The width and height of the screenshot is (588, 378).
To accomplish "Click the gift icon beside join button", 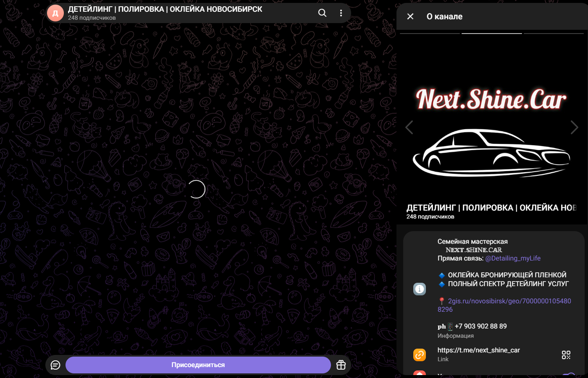I will tap(341, 365).
